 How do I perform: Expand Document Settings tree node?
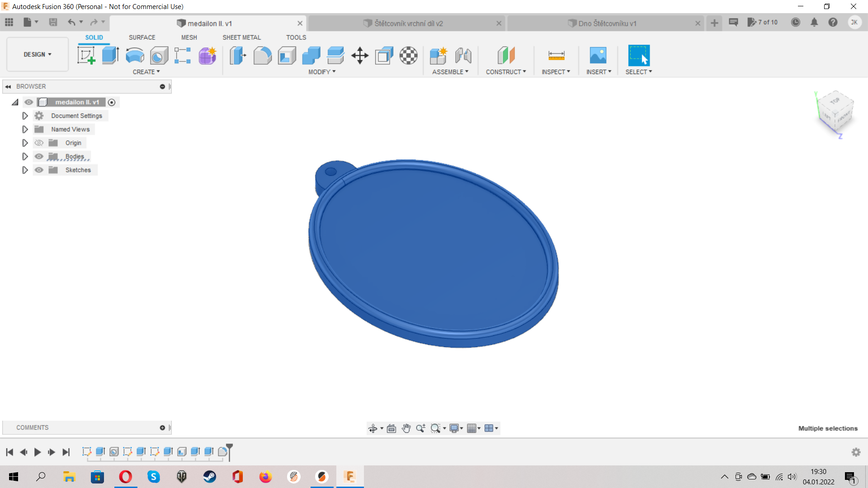point(25,116)
